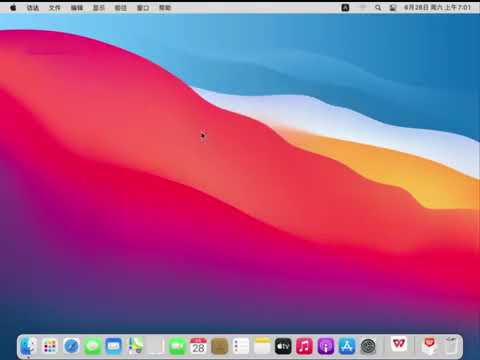
Task: Launch WPS Office from the Dock
Action: click(x=399, y=345)
